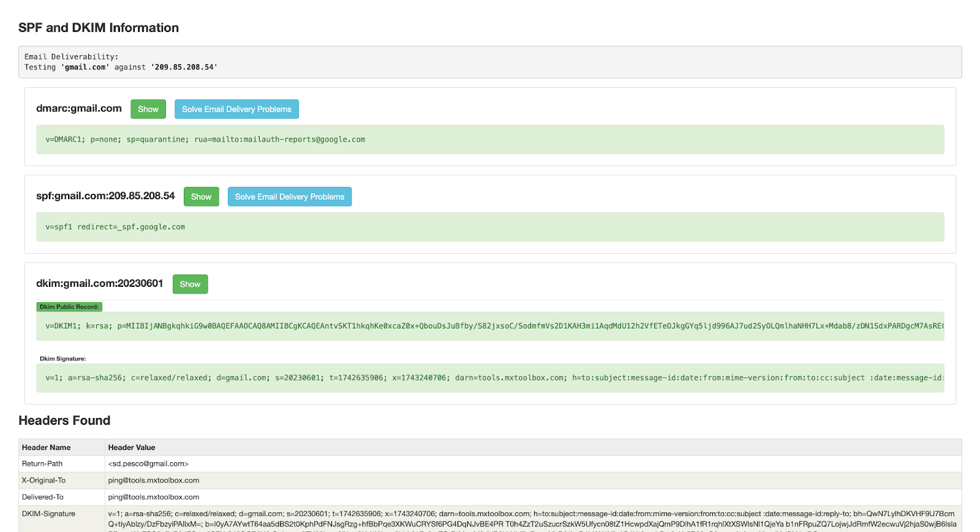Click the v=DMARC1 record text block
Screen dimensions: 980x532
pyautogui.click(x=205, y=140)
